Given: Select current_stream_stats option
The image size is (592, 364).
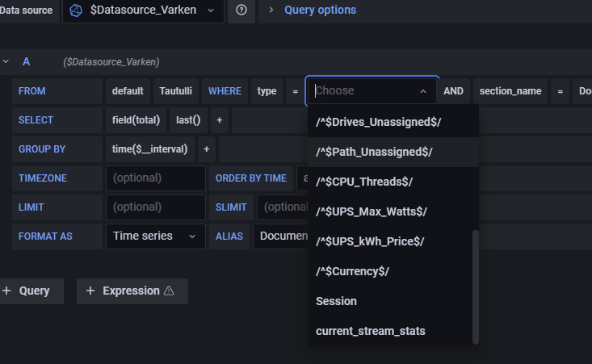Looking at the screenshot, I should (x=390, y=331).
